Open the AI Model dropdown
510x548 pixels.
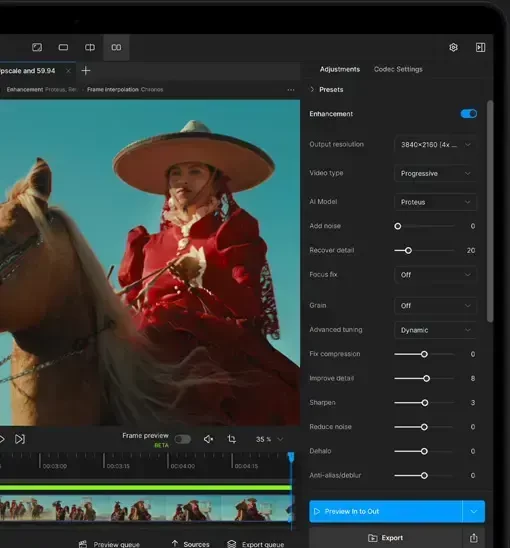pos(435,202)
